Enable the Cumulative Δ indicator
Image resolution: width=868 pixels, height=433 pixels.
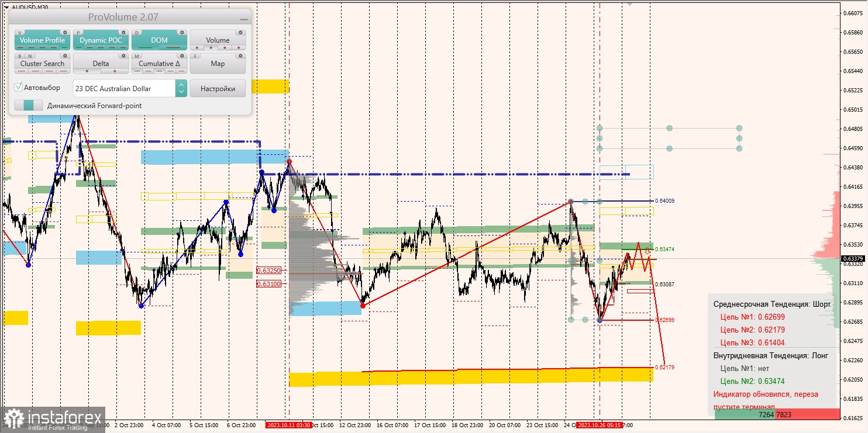click(159, 63)
